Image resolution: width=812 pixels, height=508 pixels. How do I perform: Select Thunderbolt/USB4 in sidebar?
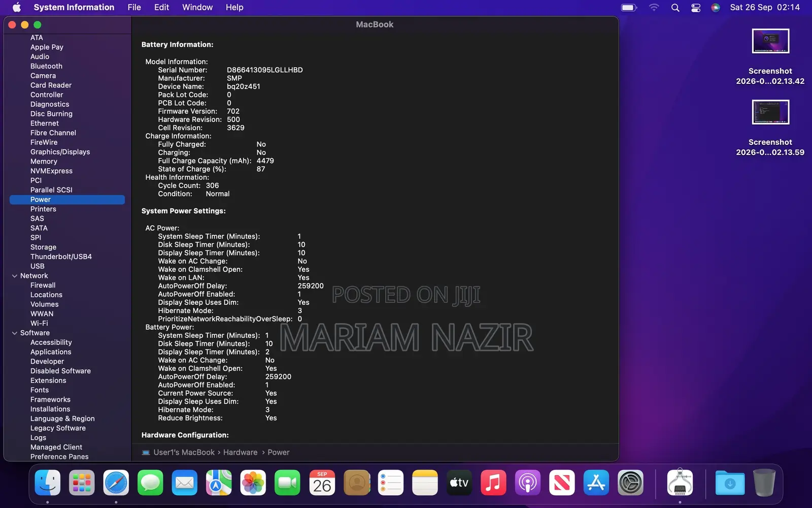pos(61,257)
